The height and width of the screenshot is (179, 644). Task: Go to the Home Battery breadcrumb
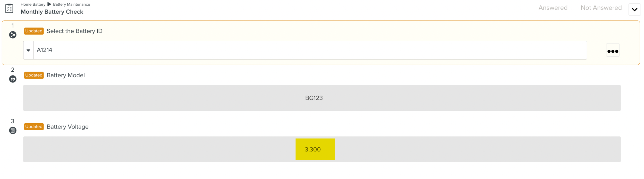pos(33,4)
